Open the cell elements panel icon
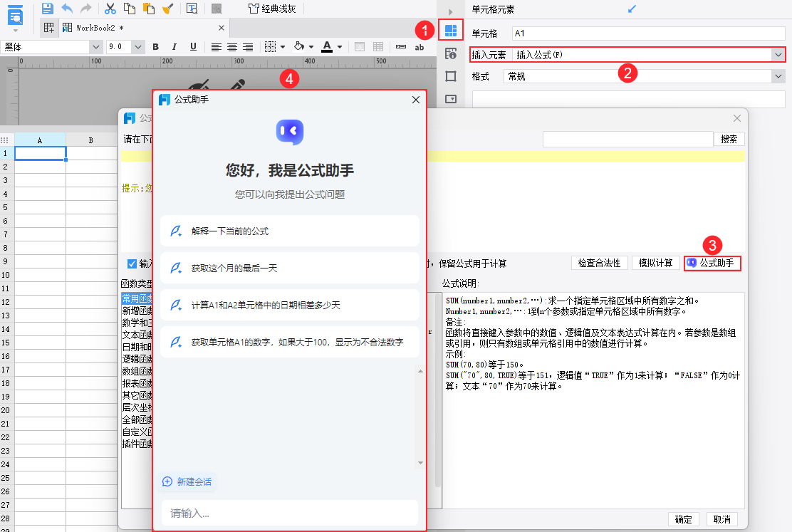Screen dimensions: 792x532 coord(451,31)
